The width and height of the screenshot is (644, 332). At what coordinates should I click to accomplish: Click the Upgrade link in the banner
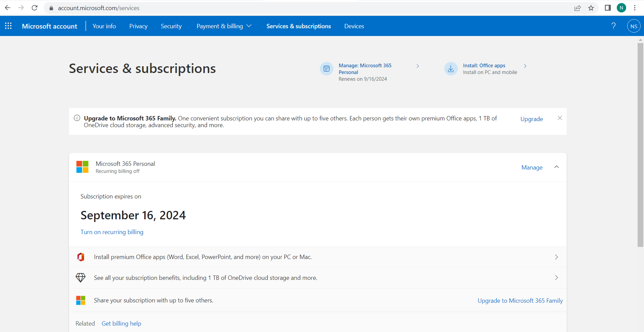click(x=532, y=119)
